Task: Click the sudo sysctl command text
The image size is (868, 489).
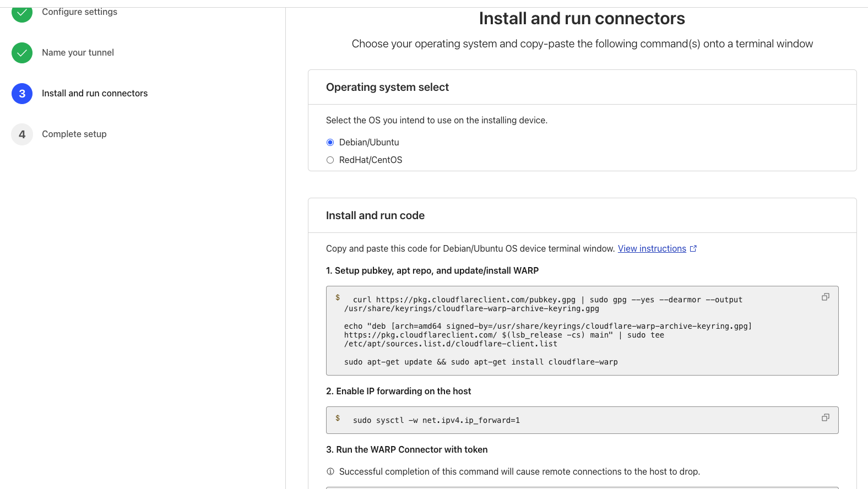Action: pos(436,421)
